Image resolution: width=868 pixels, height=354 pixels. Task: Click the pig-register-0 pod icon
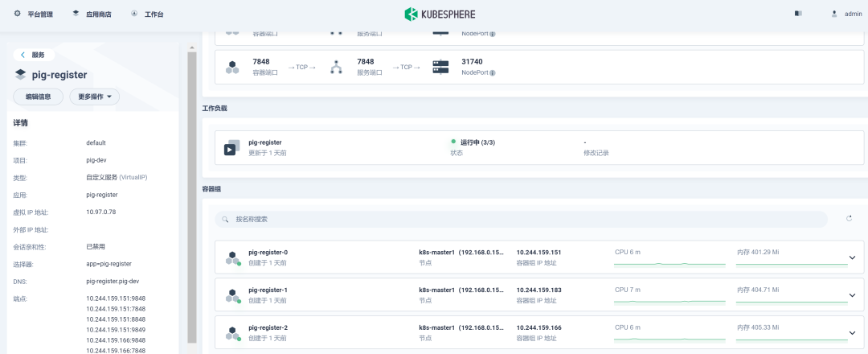click(x=232, y=257)
